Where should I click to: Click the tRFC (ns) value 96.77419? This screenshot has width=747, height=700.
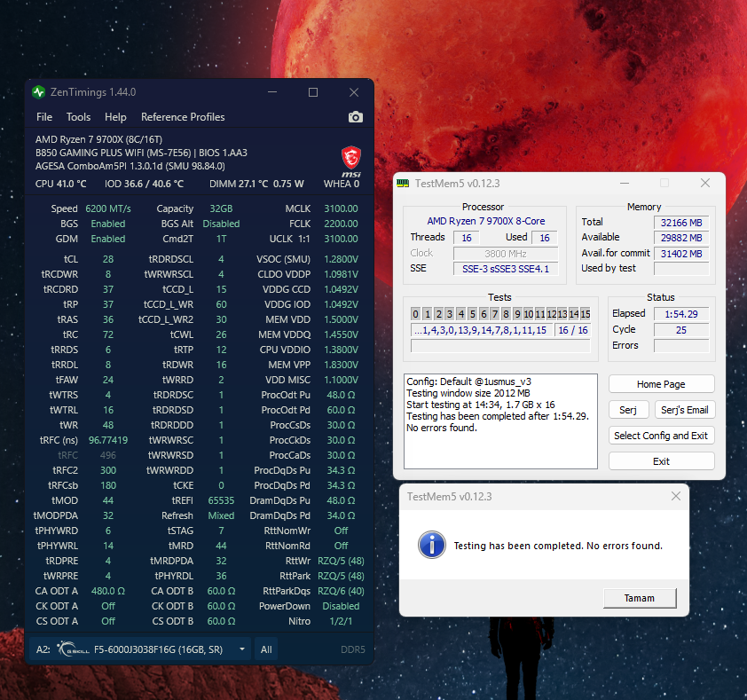(108, 440)
